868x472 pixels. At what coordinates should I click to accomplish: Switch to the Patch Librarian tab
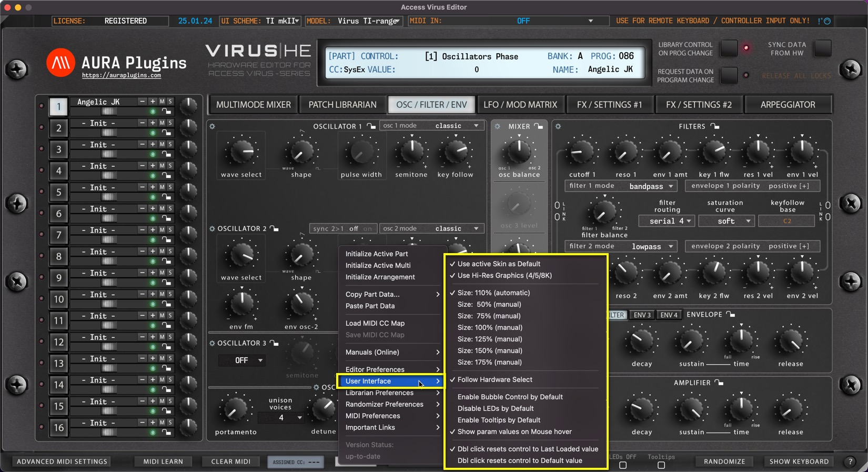[x=342, y=105]
